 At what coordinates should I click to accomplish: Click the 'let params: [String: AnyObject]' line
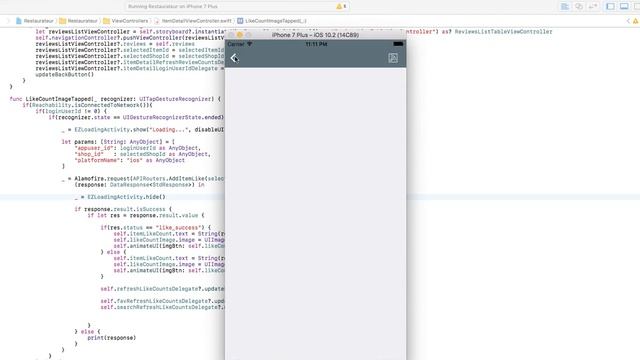click(x=118, y=142)
